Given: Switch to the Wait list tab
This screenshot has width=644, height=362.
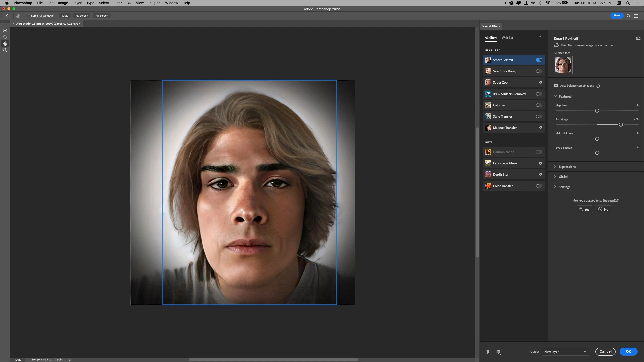Looking at the screenshot, I should pyautogui.click(x=507, y=38).
